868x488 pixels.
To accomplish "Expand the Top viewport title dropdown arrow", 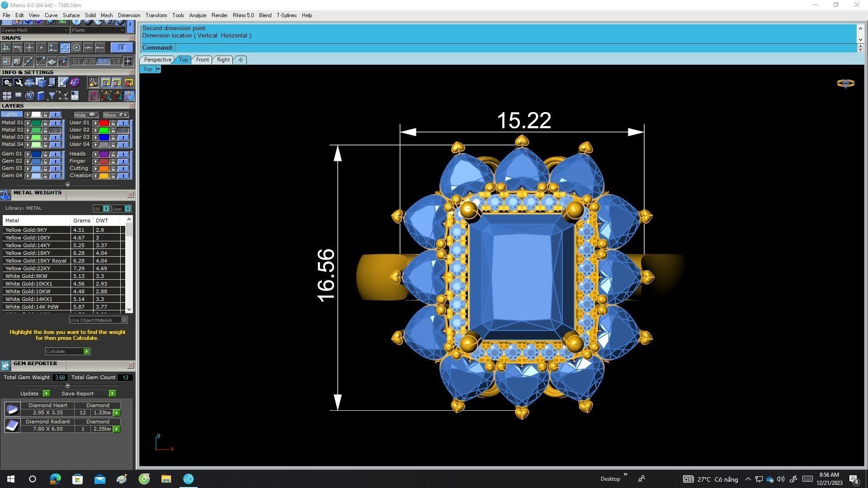I will pos(158,69).
